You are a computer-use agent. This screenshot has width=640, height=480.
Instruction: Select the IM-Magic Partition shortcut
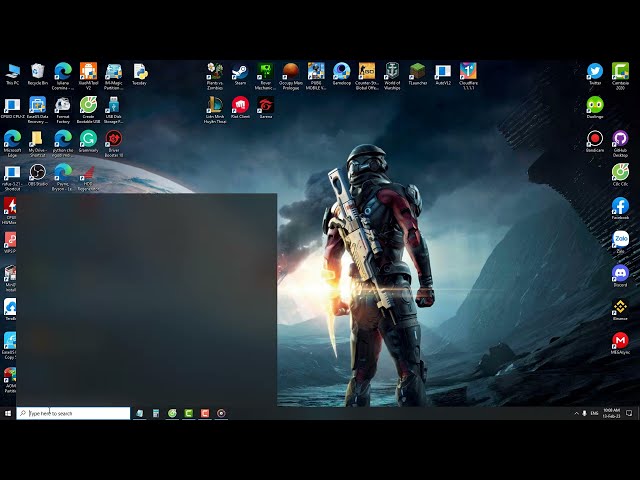(x=113, y=76)
